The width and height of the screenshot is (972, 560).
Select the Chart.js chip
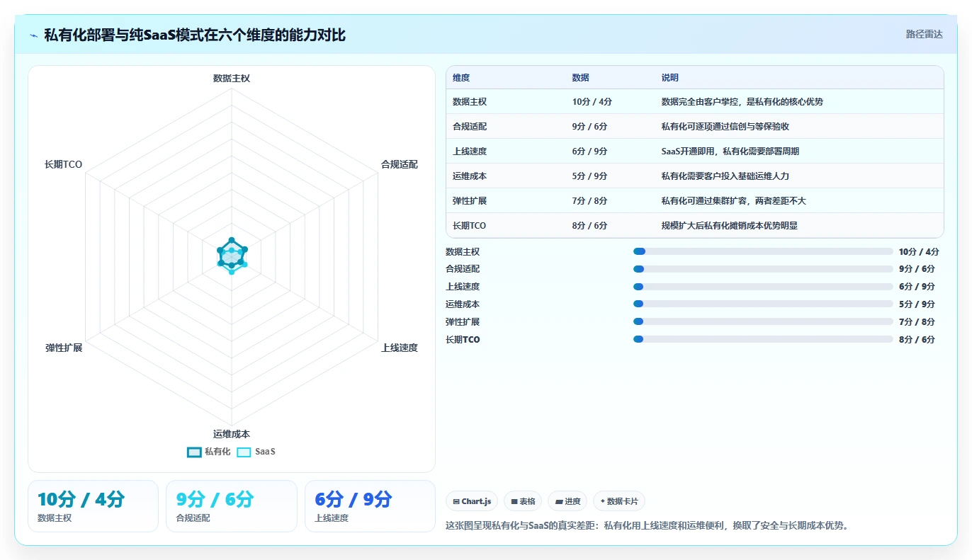pos(472,501)
